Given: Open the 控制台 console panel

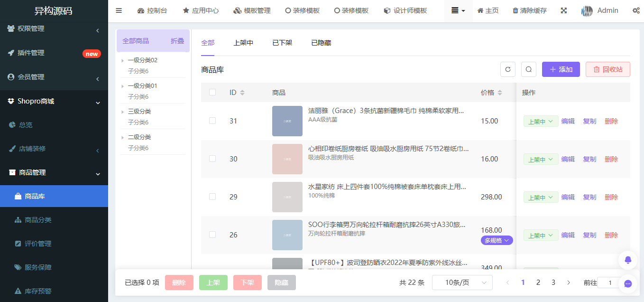Looking at the screenshot, I should 152,10.
